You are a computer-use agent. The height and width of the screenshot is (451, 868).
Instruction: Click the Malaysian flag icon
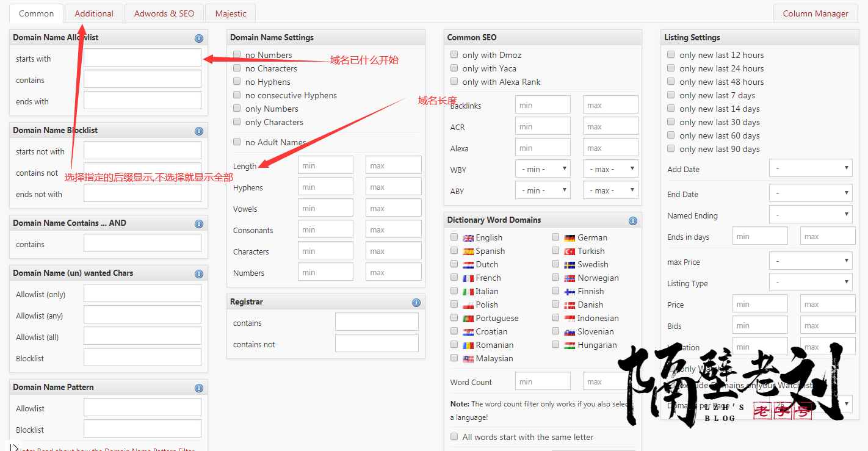(468, 359)
